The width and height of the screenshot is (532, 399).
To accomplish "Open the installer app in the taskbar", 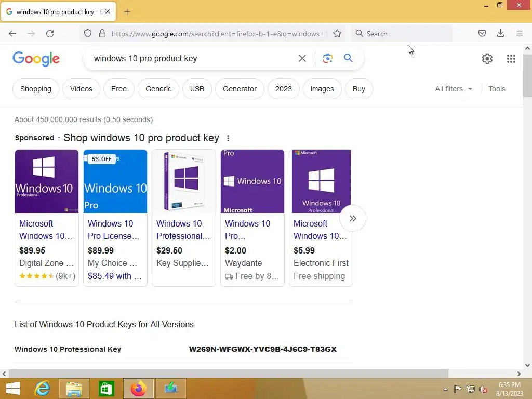I will click(x=170, y=389).
